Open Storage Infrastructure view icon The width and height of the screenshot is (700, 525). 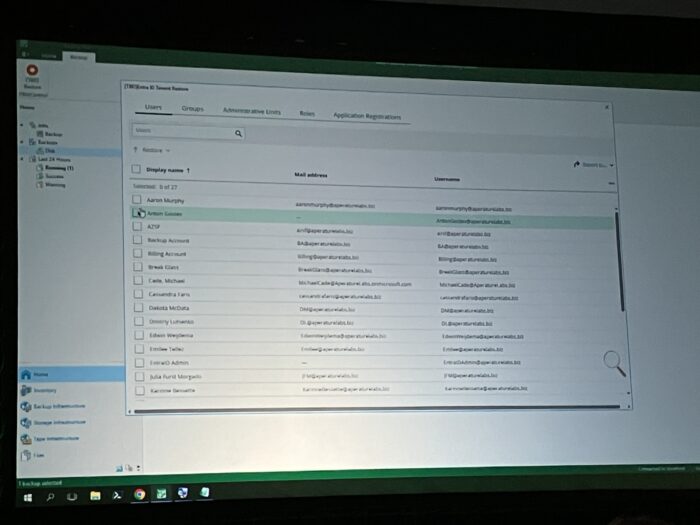(x=26, y=422)
